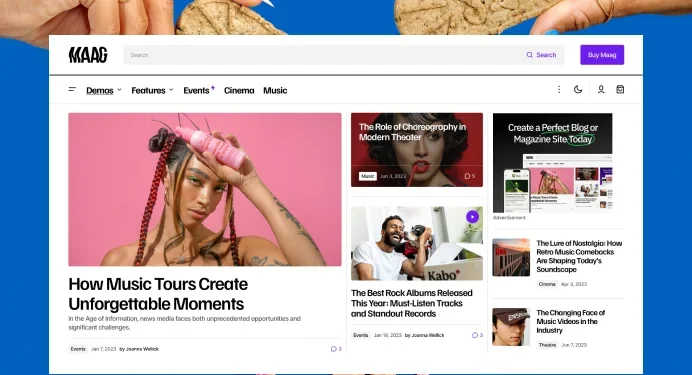Image resolution: width=692 pixels, height=375 pixels.
Task: Open comments icon on Music Tours article
Action: 336,349
